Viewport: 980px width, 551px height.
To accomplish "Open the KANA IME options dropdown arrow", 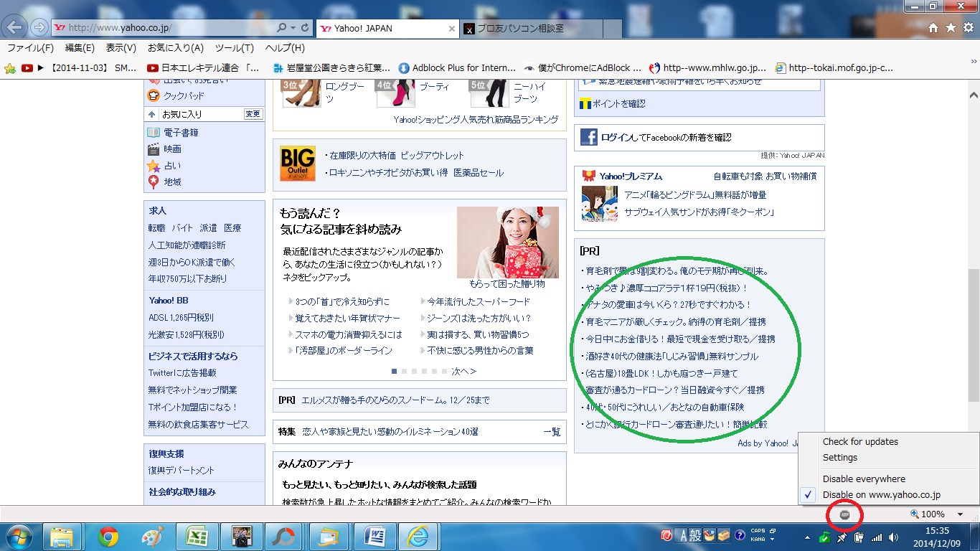I will point(773,540).
